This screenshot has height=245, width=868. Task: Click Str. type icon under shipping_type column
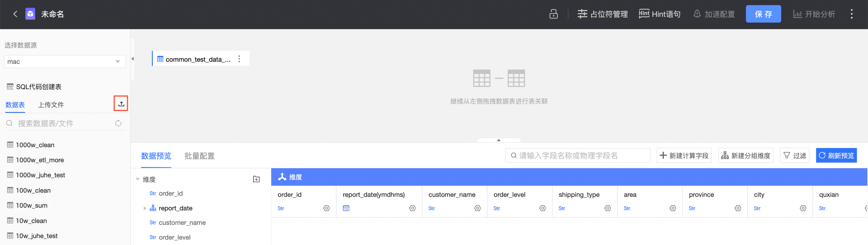click(x=562, y=209)
